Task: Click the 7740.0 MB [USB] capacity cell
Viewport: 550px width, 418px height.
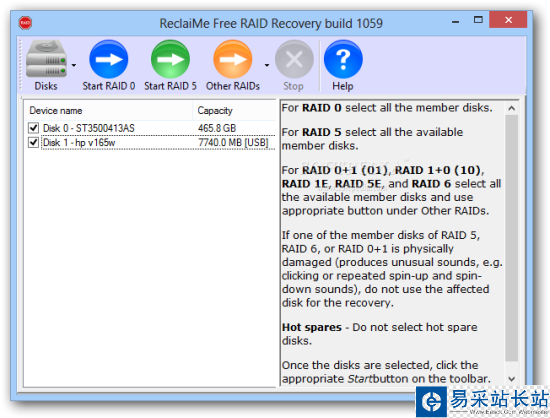Action: 233,142
